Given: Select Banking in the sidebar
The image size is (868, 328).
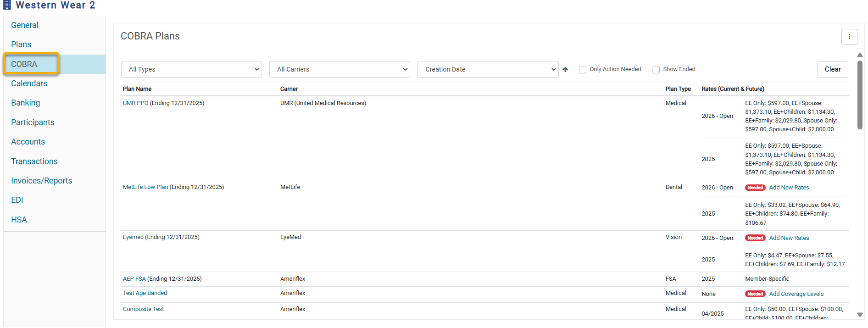Looking at the screenshot, I should click(x=25, y=103).
